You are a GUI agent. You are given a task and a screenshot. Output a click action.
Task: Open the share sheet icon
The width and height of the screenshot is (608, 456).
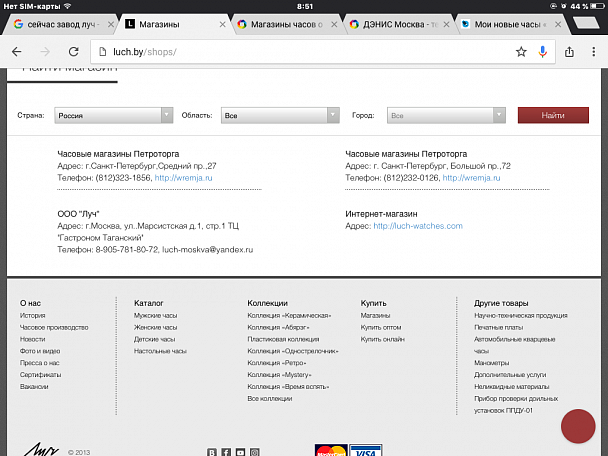(569, 52)
